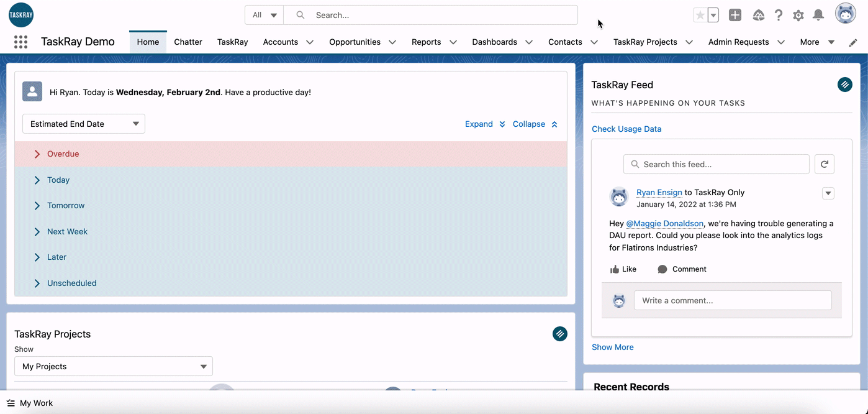
Task: Open the Contacts tab dropdown chevron
Action: tap(594, 42)
